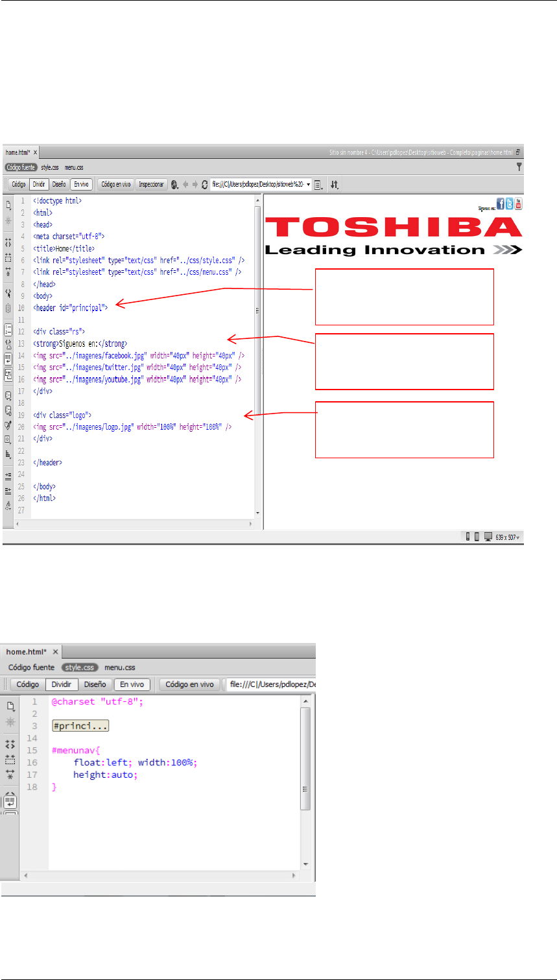Click the preview in browser globe icon
Screen dimensions: 557x980
pos(175,185)
